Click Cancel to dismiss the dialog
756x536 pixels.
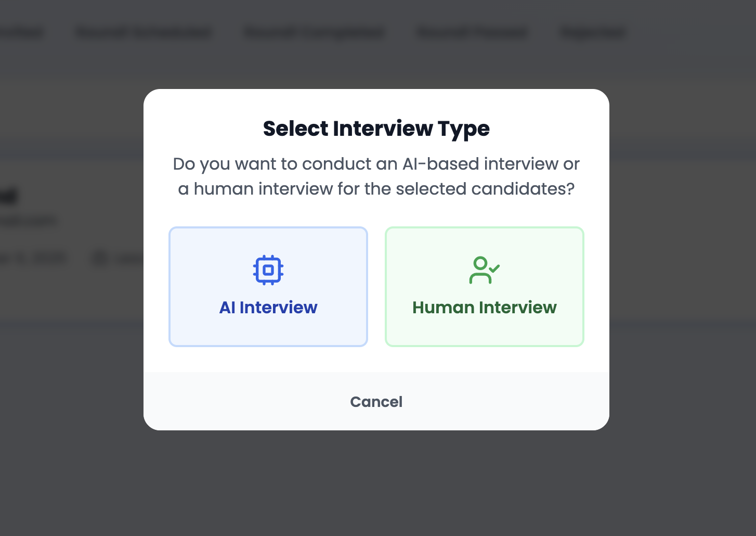pos(376,401)
